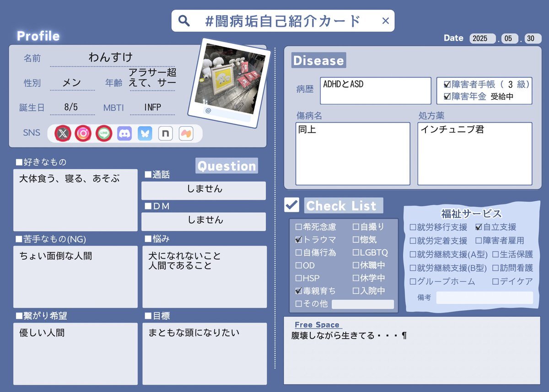This screenshot has width=549, height=392.
Task: Click the 好きなもの text box
Action: [x=75, y=200]
